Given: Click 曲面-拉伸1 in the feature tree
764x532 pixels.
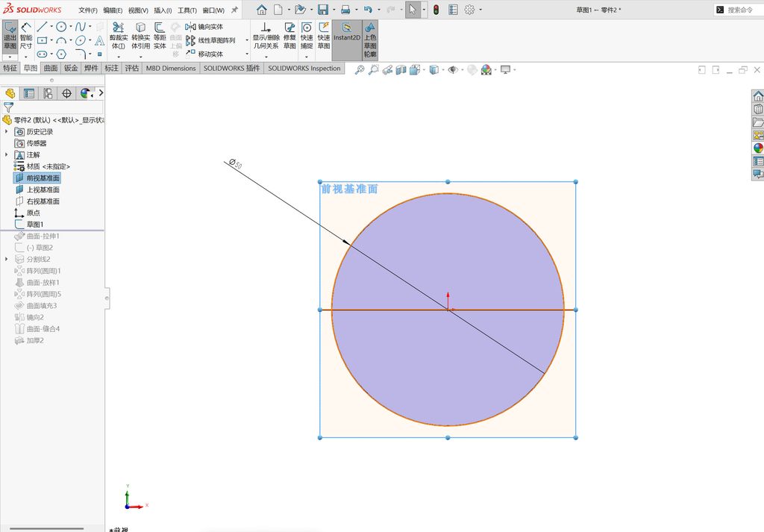Looking at the screenshot, I should click(37, 237).
